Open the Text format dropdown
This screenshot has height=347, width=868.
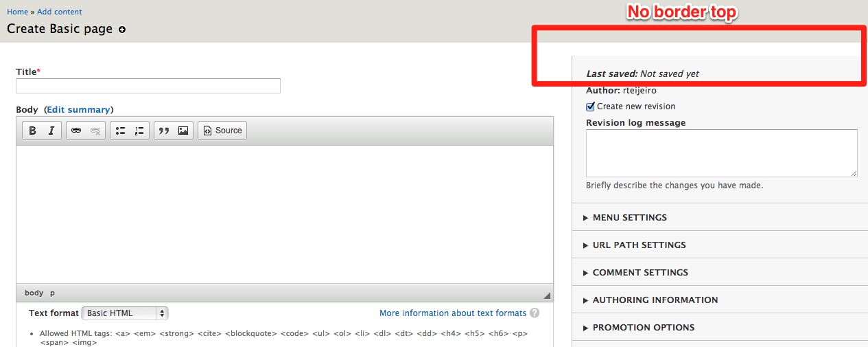pyautogui.click(x=125, y=313)
